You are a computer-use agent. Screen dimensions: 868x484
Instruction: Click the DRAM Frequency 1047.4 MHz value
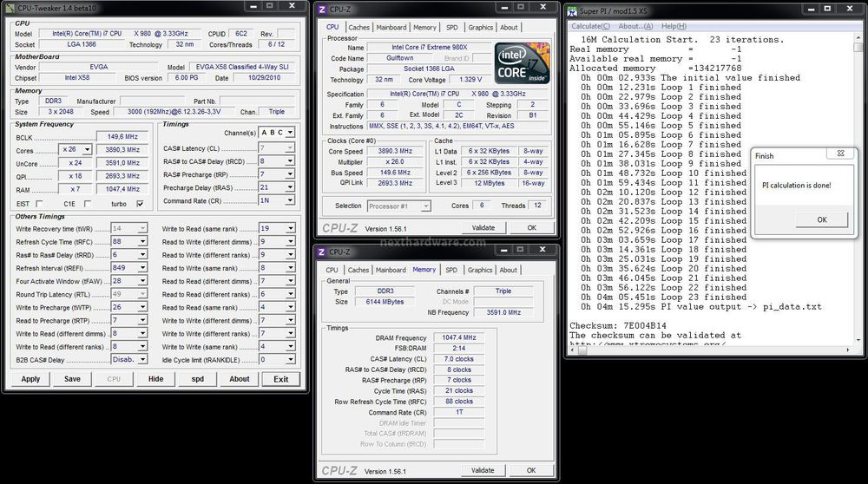tap(459, 337)
